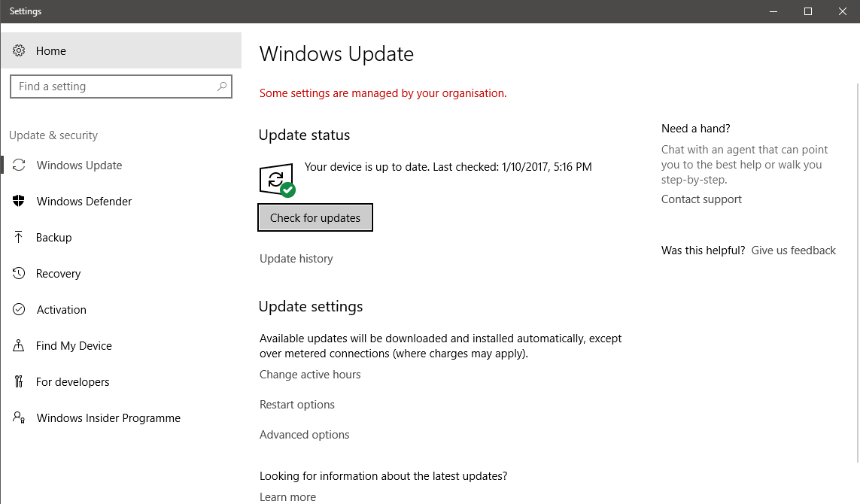Image resolution: width=860 pixels, height=504 pixels.
Task: Click the 'Update & security' section label
Action: pyautogui.click(x=53, y=135)
